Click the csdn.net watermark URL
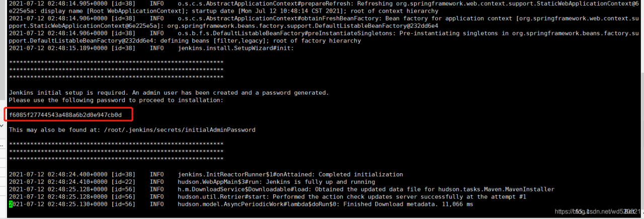644x219 pixels. (x=594, y=212)
